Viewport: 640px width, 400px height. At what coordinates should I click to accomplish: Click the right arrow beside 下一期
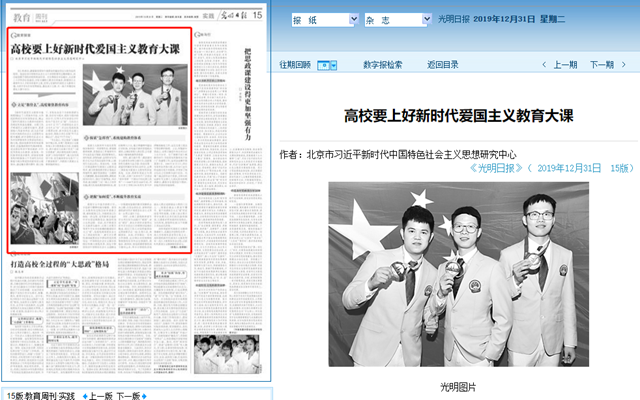[621, 65]
